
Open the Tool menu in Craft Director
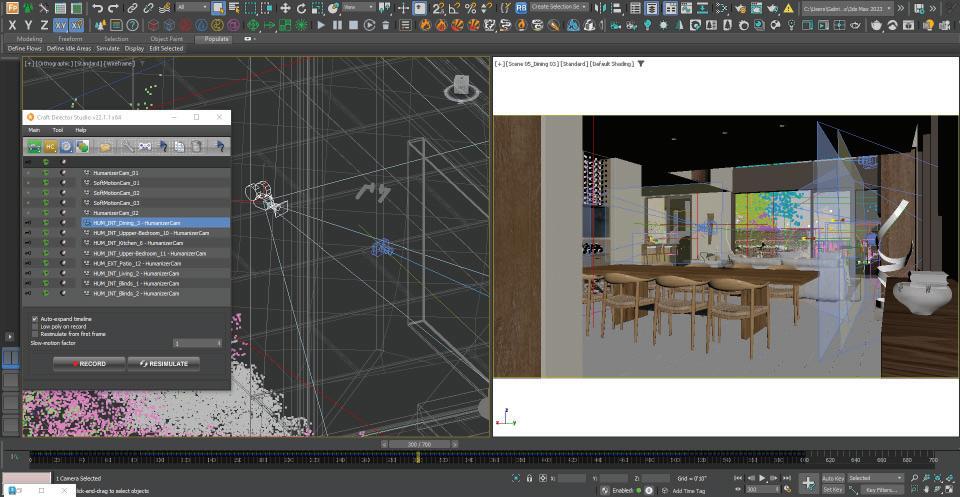click(58, 130)
